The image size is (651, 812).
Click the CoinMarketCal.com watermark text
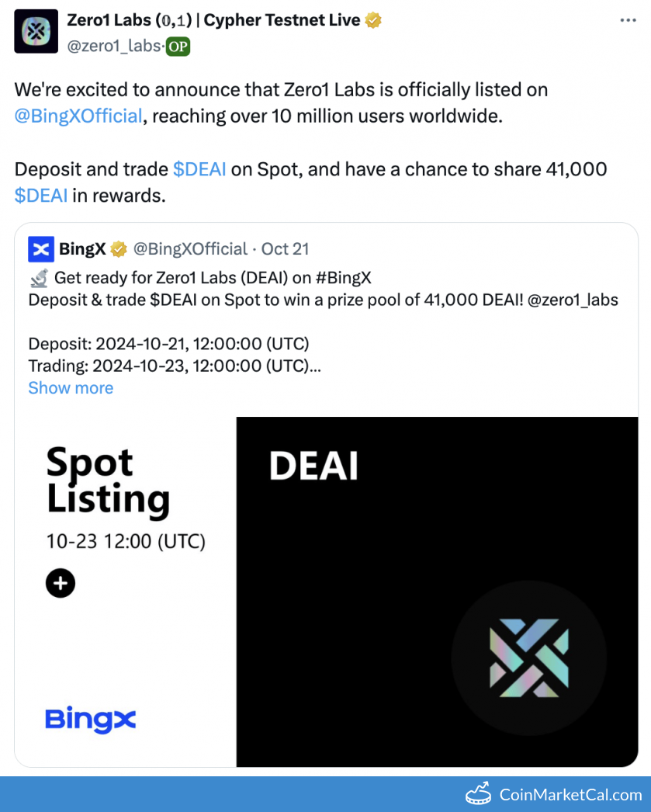(571, 795)
